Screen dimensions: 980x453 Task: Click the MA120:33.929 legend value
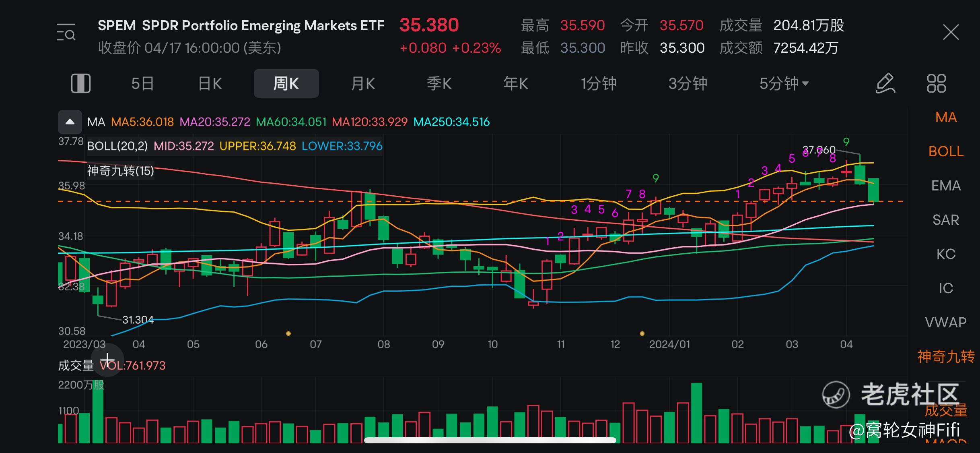tap(370, 122)
